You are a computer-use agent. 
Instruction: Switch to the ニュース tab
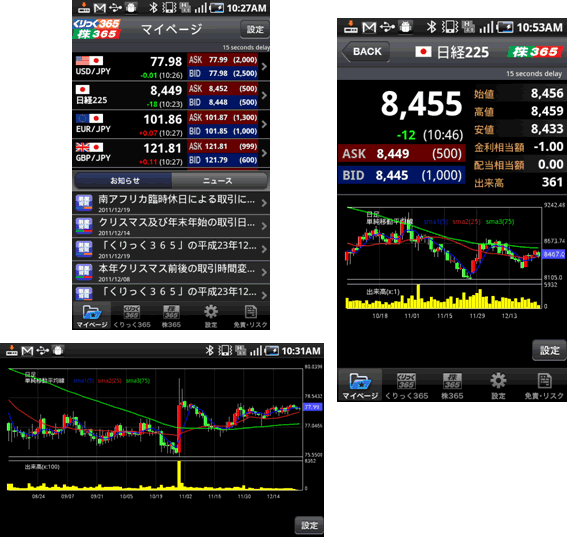click(x=219, y=181)
